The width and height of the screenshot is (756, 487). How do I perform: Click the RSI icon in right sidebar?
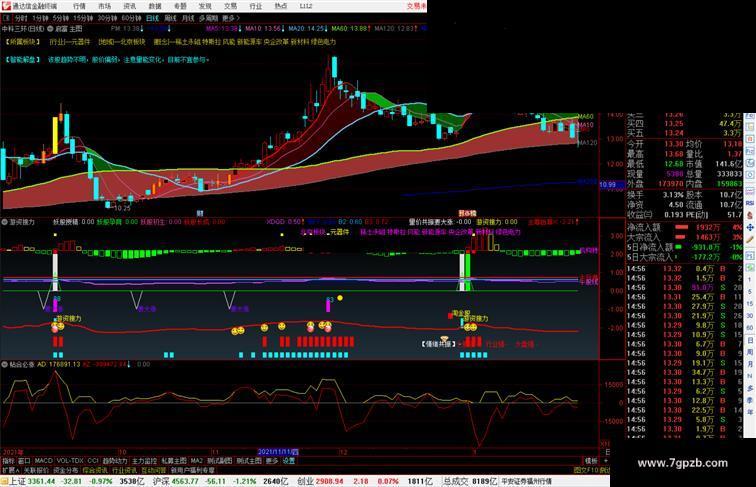750,203
